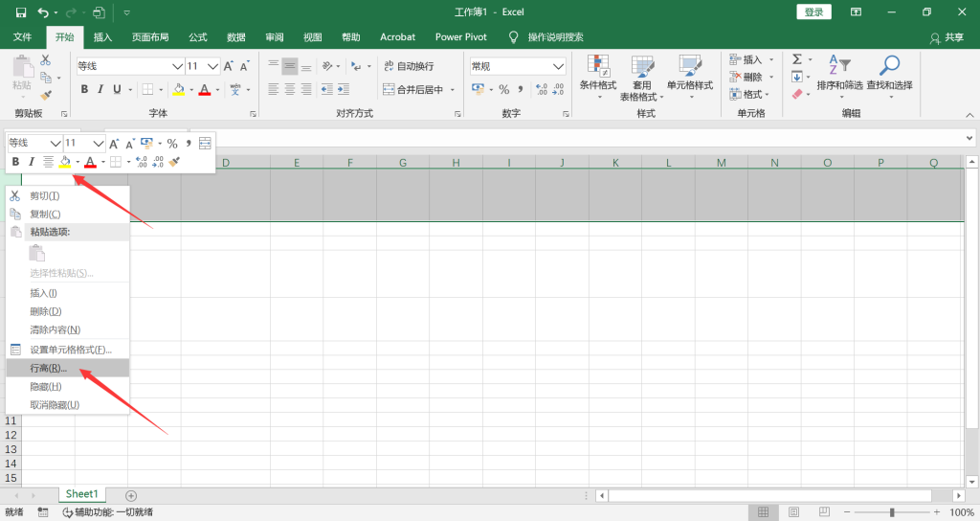Image resolution: width=980 pixels, height=521 pixels.
Task: Increase font size in the ribbon
Action: 228,66
